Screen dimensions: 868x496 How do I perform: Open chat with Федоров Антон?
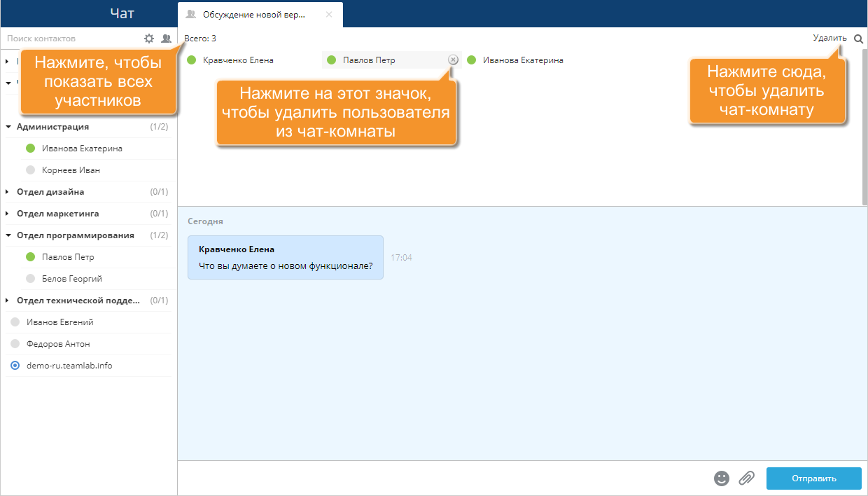[x=58, y=344]
